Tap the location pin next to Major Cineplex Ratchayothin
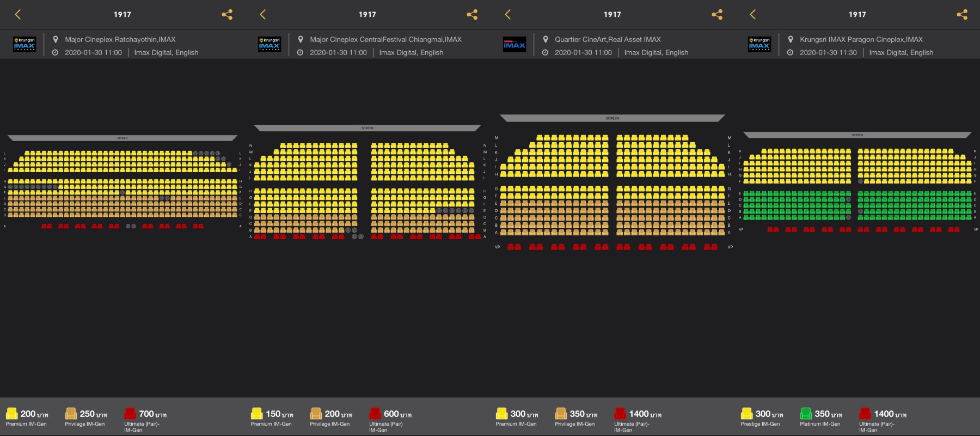Viewport: 980px width, 436px height. [56, 39]
